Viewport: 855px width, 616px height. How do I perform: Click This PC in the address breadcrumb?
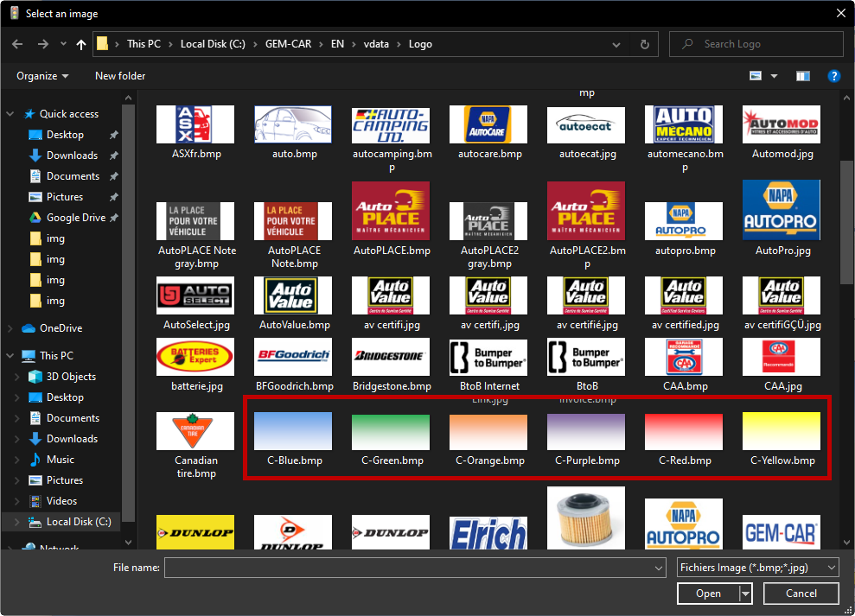(144, 44)
